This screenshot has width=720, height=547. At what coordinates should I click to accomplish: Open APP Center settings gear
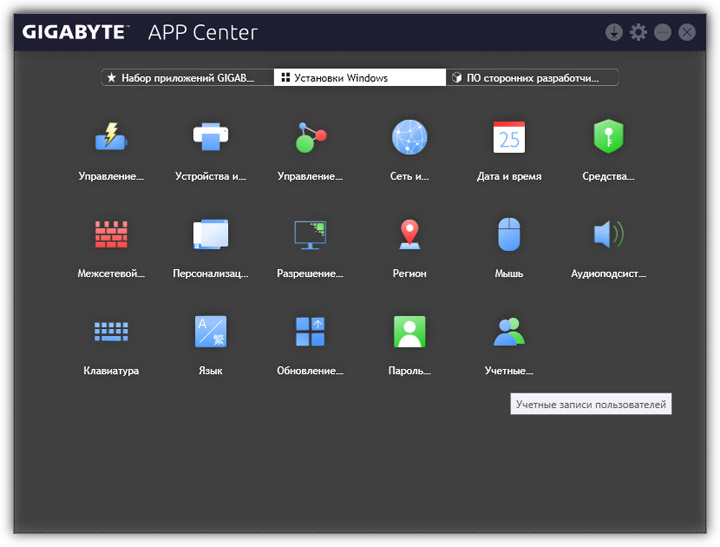[639, 32]
